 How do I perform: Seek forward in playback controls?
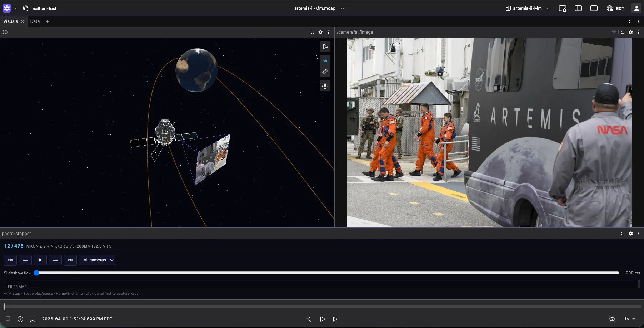click(336, 319)
